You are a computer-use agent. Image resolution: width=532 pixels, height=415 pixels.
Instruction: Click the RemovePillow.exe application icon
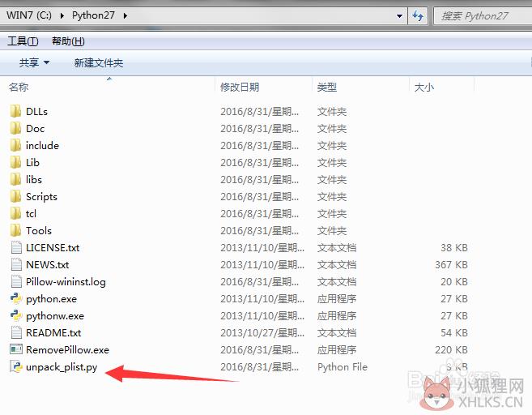16,349
